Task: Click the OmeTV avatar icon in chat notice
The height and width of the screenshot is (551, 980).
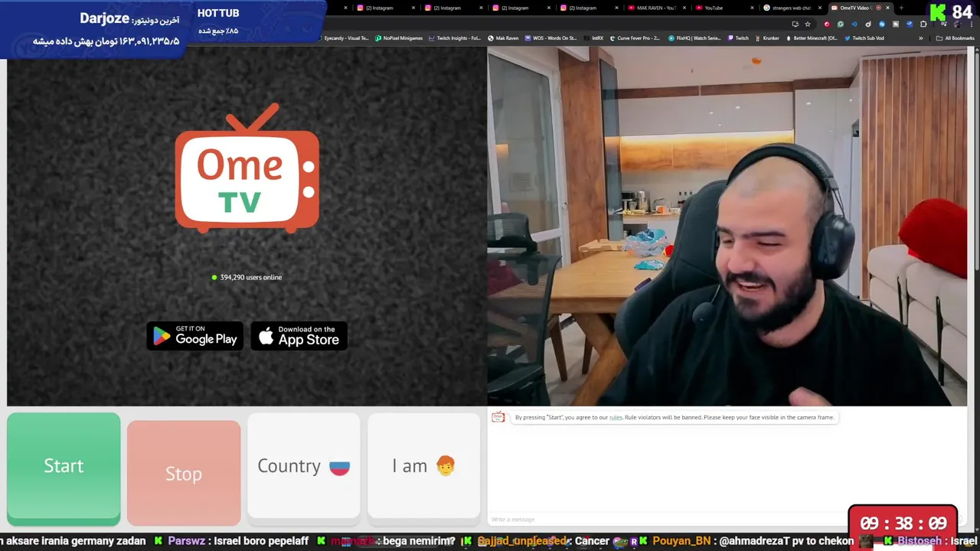Action: 498,417
